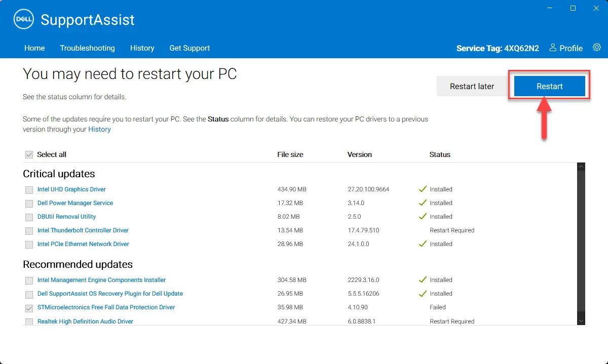608x364 pixels.
Task: Click version 2229.3.16.0 text
Action: (x=363, y=280)
